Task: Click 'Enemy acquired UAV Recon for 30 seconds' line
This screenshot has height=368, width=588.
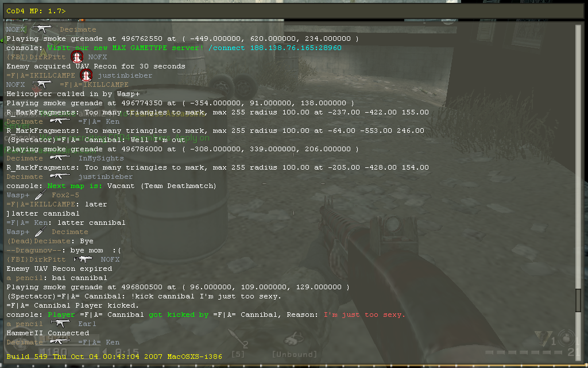Action: (96, 66)
